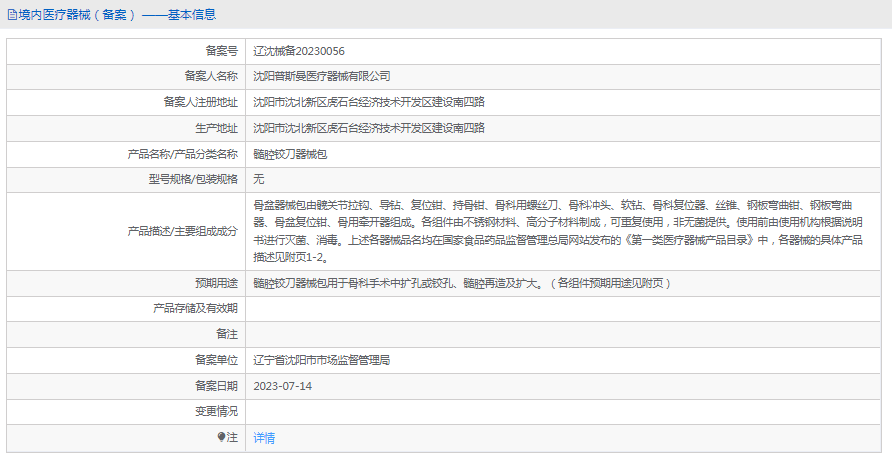Screen dimensions: 892x462
Task: Click the lightbulb icon next to 注
Action: (221, 437)
